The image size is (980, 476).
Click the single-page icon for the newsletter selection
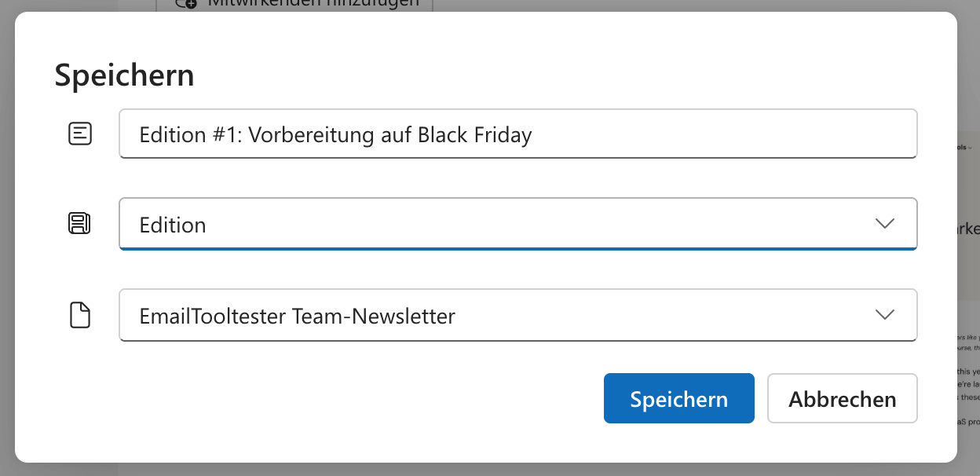[x=79, y=314]
